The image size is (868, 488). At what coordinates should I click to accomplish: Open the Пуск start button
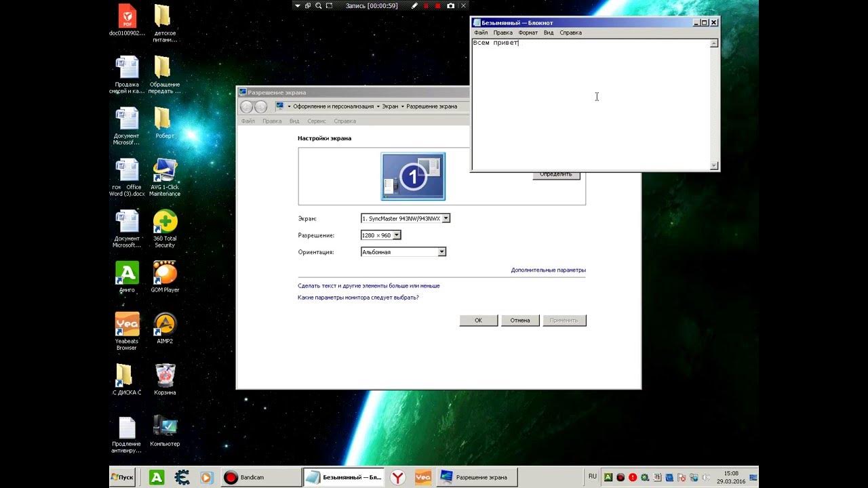(x=122, y=477)
